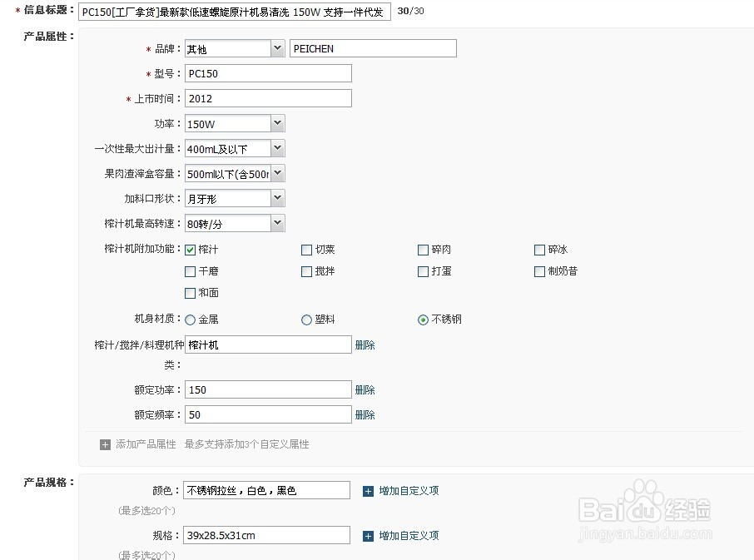The height and width of the screenshot is (560, 754).
Task: Click the 上市时间 field containing 2012
Action: (268, 98)
